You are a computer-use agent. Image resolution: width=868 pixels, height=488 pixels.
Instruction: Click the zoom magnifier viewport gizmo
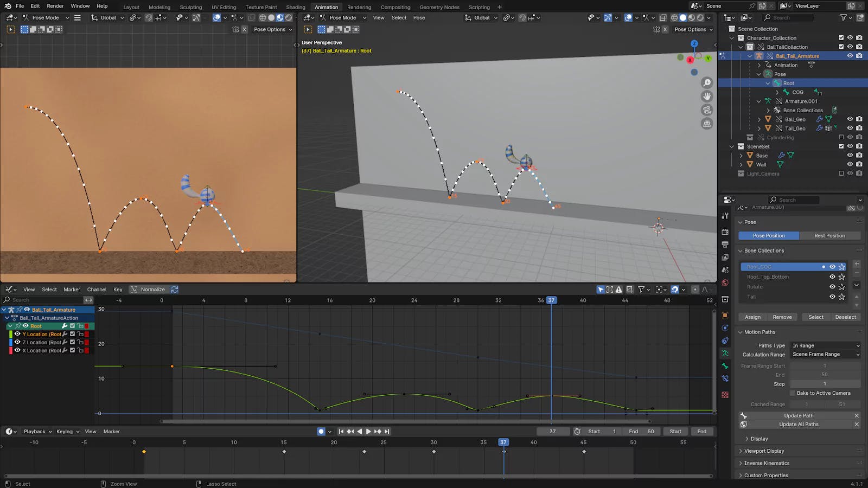[x=707, y=82]
